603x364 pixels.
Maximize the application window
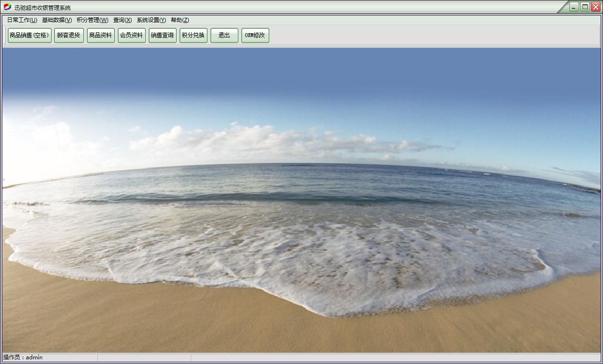click(x=585, y=7)
